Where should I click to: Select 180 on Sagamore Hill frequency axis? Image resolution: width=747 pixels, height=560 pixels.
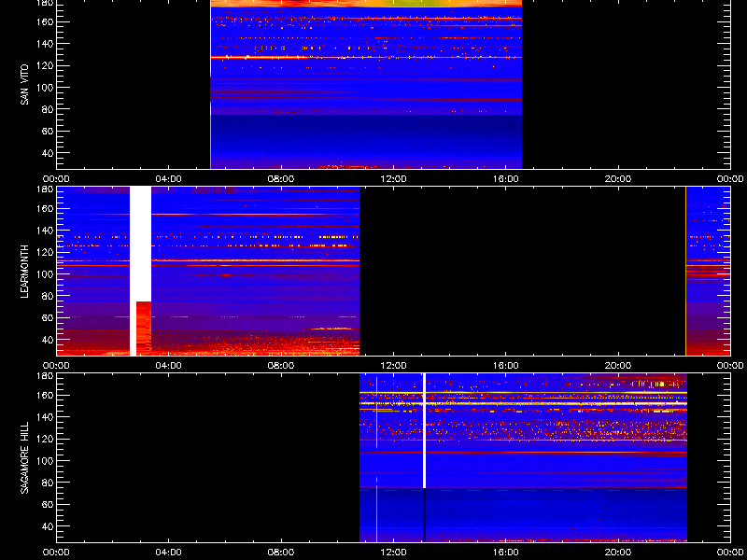46,376
